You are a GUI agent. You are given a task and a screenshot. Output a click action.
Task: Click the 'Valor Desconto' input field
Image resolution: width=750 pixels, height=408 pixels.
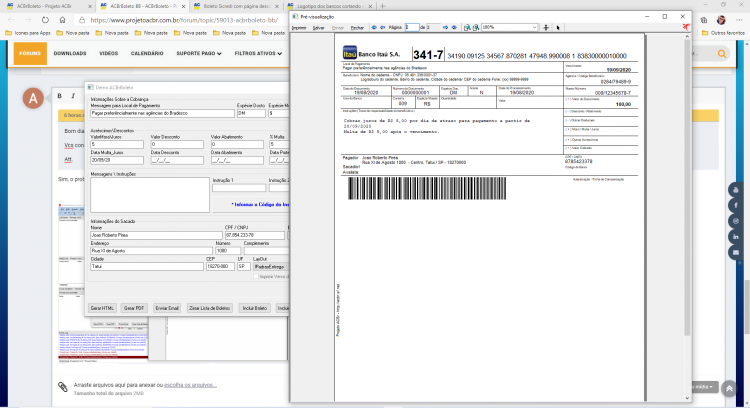point(177,144)
